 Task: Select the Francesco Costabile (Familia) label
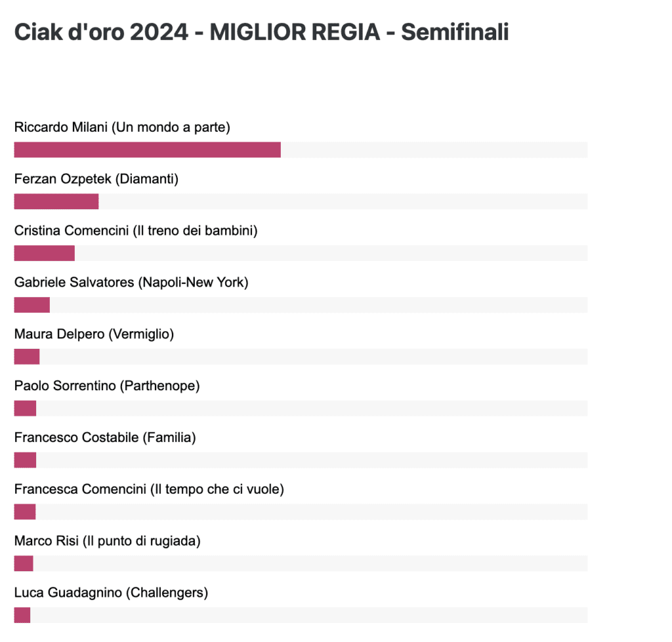(x=105, y=437)
